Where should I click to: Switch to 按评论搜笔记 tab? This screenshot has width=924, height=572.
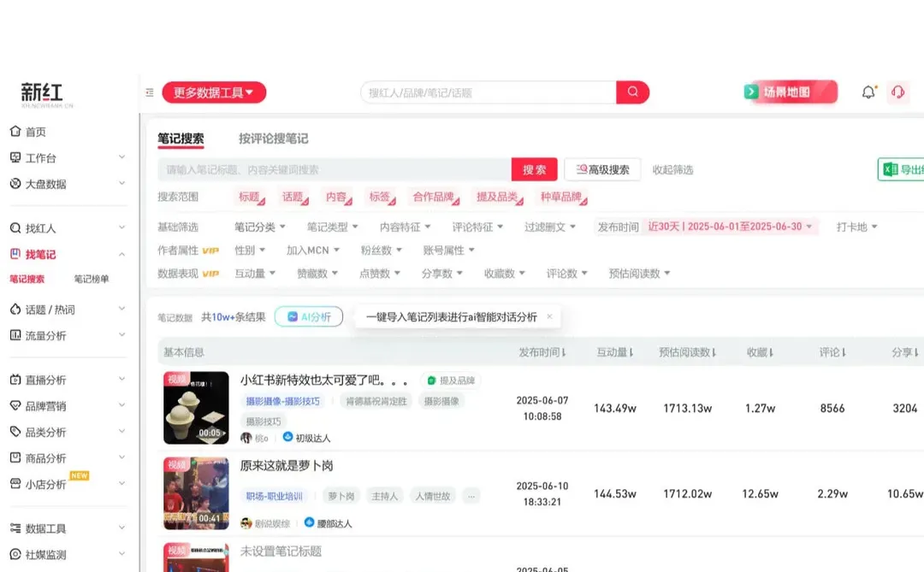(274, 139)
